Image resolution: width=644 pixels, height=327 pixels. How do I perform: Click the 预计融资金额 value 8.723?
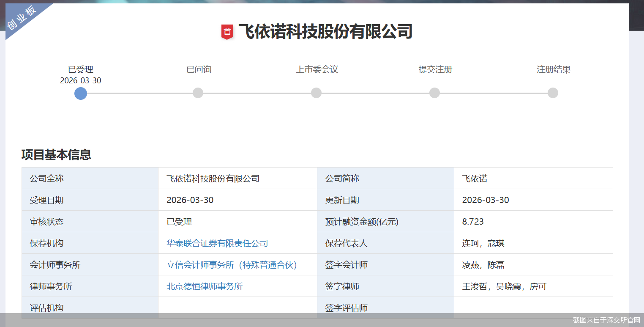coord(472,221)
